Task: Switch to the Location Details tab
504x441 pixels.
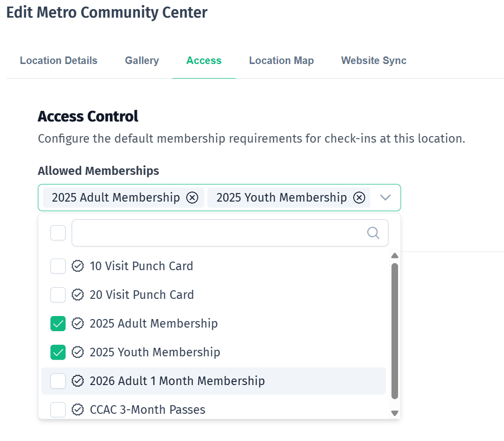Action: [x=59, y=60]
